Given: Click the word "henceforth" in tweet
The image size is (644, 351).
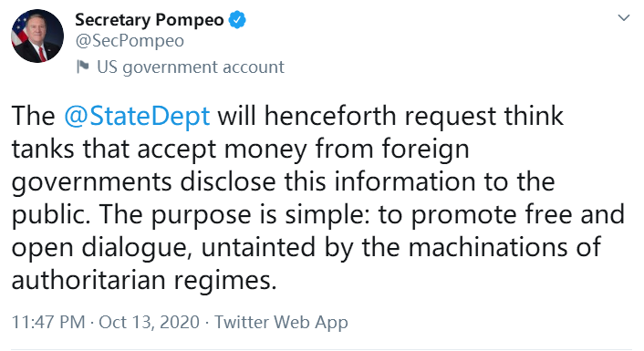Looking at the screenshot, I should [330, 116].
